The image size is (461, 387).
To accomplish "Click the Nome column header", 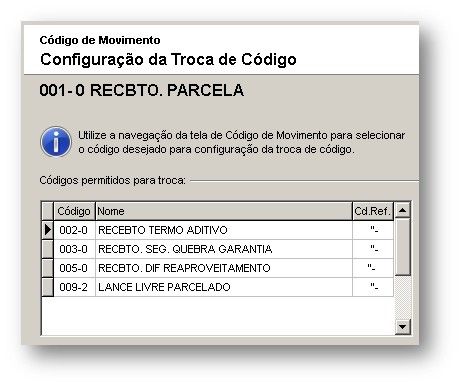I will coord(224,211).
